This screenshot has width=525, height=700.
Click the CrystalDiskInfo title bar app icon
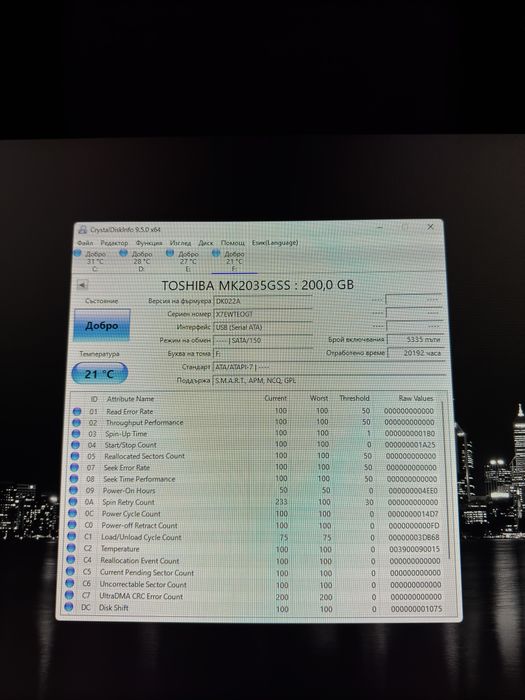tap(83, 230)
